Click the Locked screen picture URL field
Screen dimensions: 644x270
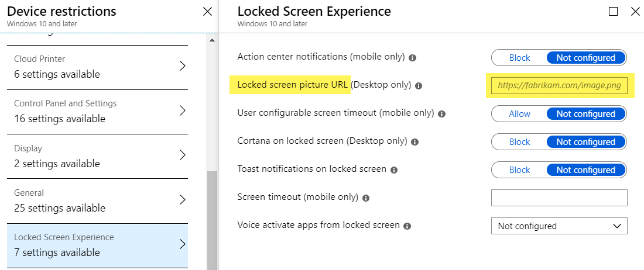click(x=559, y=86)
